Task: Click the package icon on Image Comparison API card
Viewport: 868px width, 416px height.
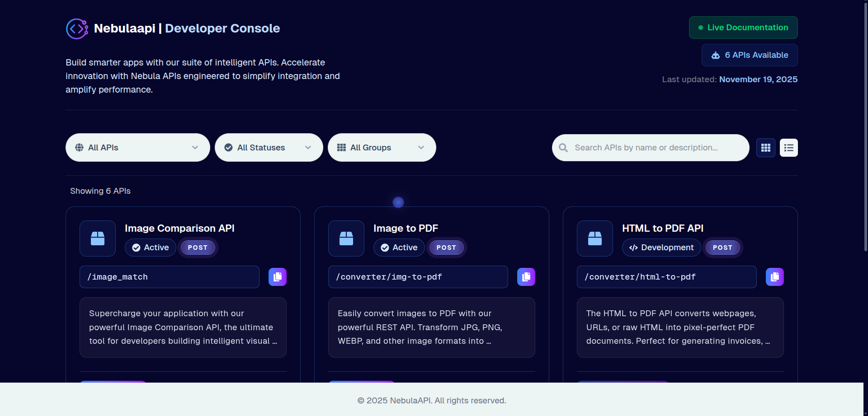Action: coord(97,238)
